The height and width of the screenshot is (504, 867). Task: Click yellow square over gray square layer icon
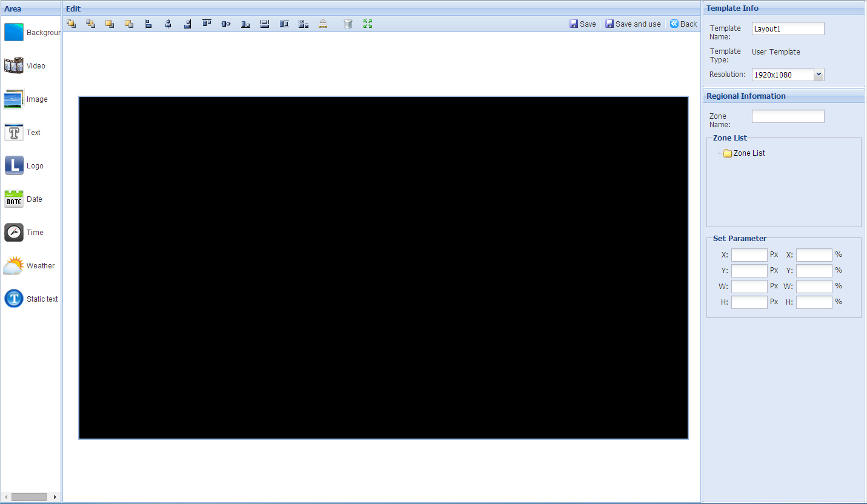(110, 24)
